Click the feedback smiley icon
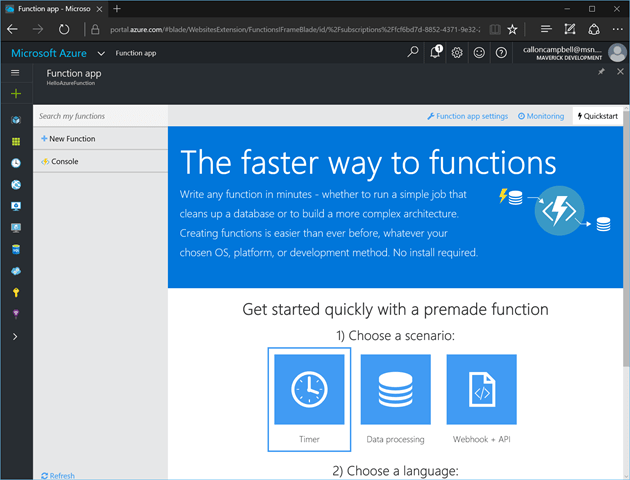 (479, 52)
